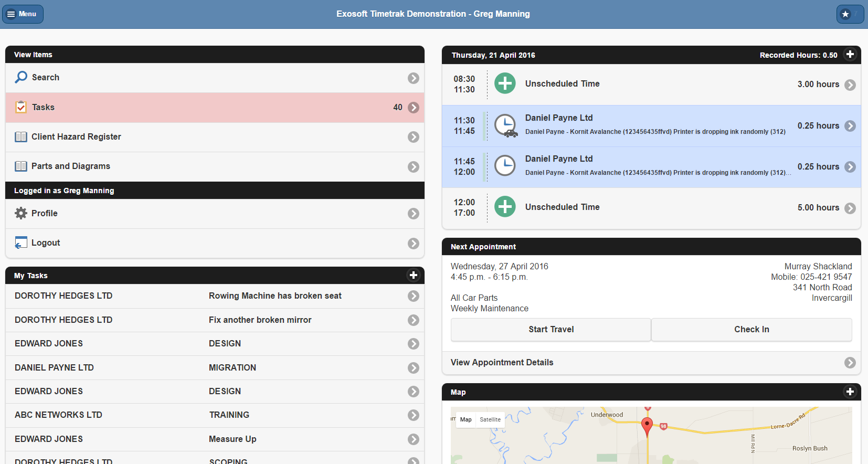Select the Map view type
The image size is (868, 464).
(x=465, y=419)
